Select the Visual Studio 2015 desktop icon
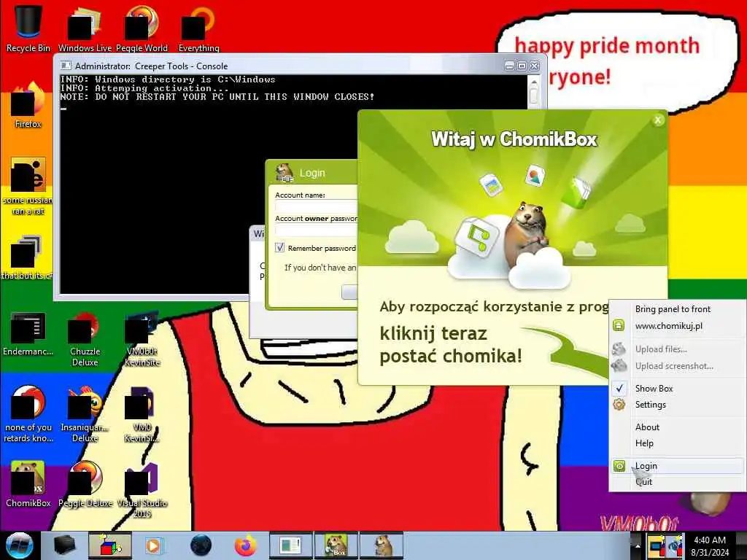The image size is (747, 560). point(142,489)
